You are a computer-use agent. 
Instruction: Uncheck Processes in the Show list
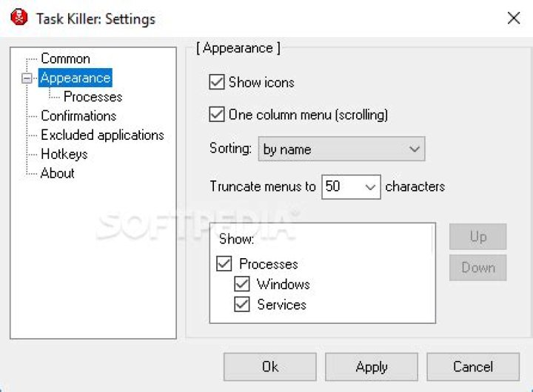tap(224, 263)
